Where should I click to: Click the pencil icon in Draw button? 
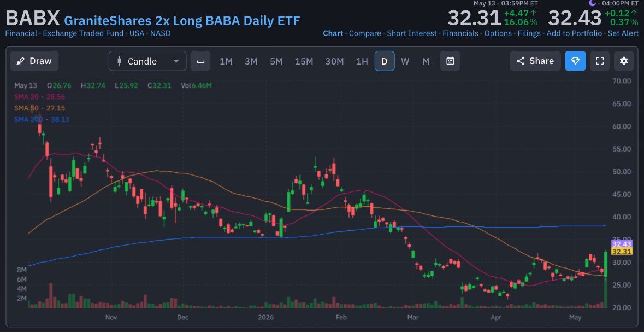point(20,61)
